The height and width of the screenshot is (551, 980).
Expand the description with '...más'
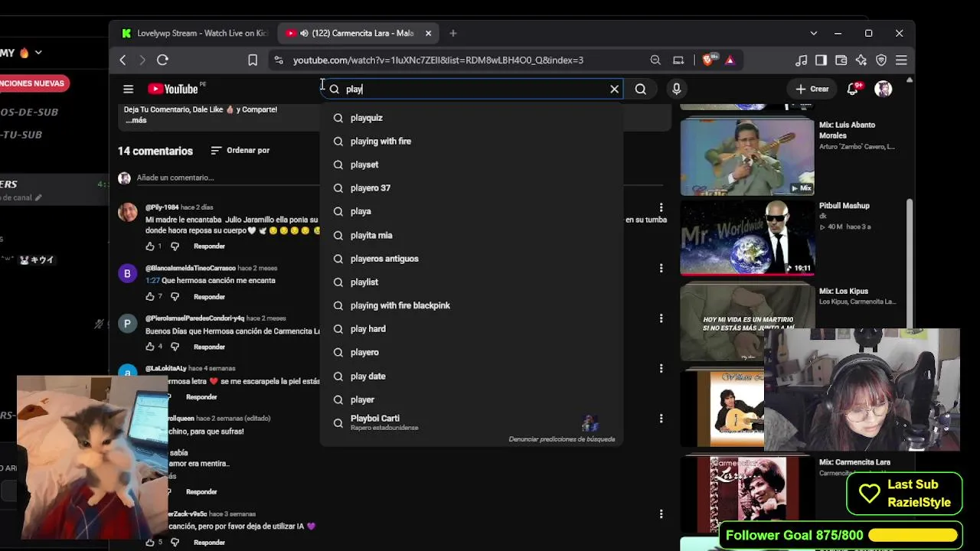(136, 120)
